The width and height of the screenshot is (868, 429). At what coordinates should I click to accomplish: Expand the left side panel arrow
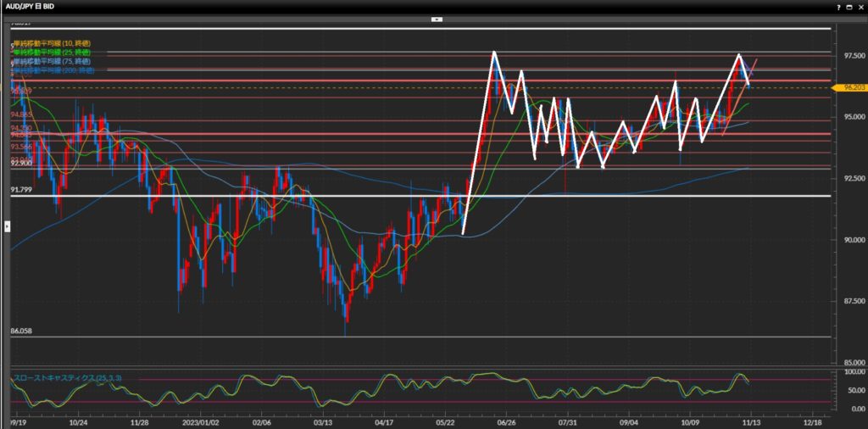click(x=8, y=226)
